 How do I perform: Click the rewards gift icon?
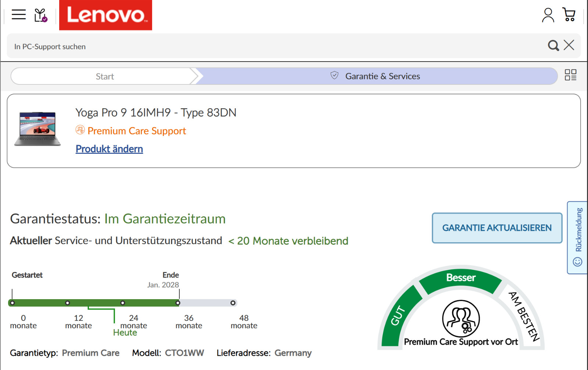pyautogui.click(x=41, y=15)
